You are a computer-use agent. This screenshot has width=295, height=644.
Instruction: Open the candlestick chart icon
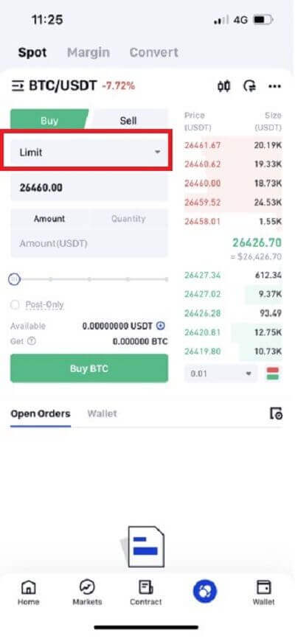click(224, 86)
